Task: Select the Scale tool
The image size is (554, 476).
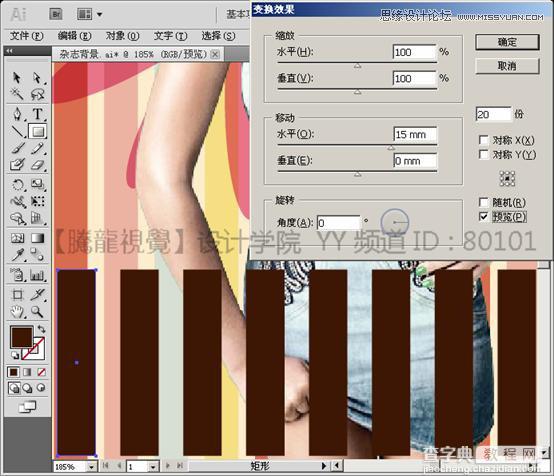Action: coord(37,184)
